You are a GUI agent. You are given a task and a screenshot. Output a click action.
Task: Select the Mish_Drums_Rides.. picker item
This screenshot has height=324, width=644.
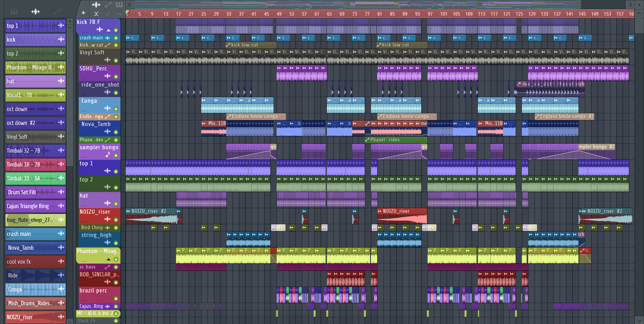tap(36, 303)
